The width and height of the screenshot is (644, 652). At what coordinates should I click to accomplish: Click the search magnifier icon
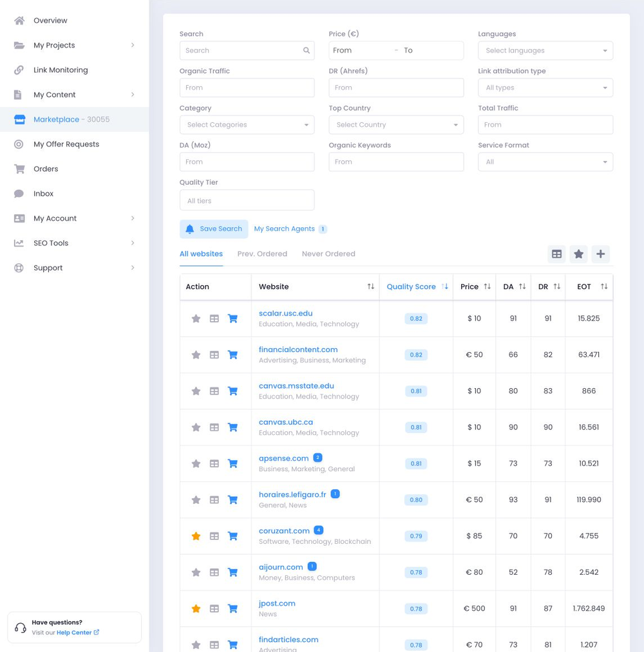[306, 50]
